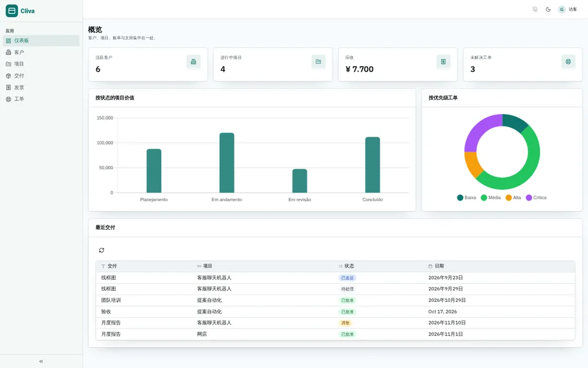The width and height of the screenshot is (588, 368).
Task: Toggle dark mode with the moon icon
Action: [548, 9]
